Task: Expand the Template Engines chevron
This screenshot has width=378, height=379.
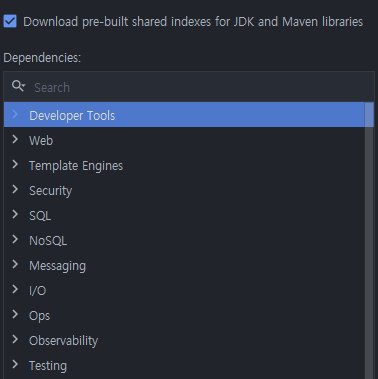Action: coord(15,164)
